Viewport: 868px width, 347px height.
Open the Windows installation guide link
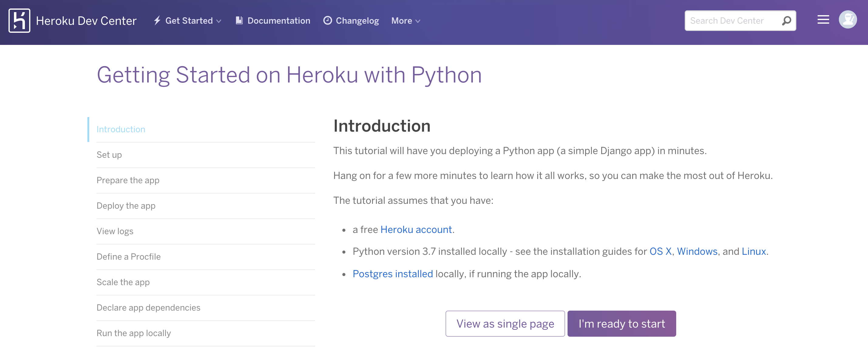point(697,251)
